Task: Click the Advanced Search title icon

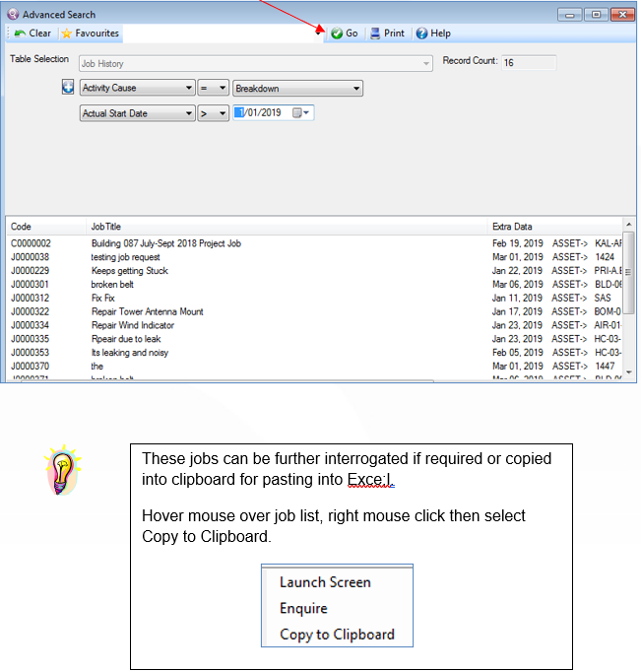Action: (x=13, y=14)
